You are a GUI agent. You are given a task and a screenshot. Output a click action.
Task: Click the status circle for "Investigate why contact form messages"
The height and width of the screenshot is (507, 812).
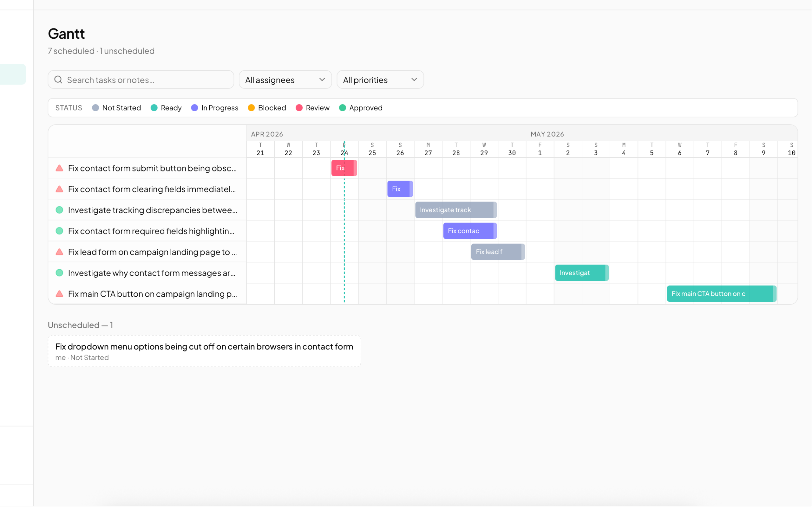[59, 273]
